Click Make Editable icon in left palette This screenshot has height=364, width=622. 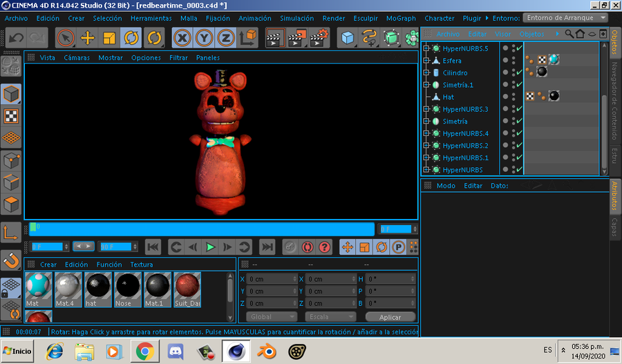pos(10,66)
